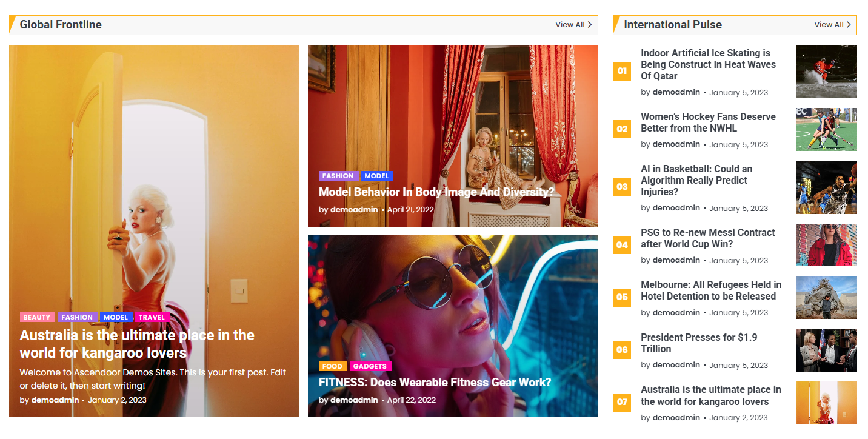Click the number 06 ranking badge
The image size is (868, 439).
tap(622, 350)
